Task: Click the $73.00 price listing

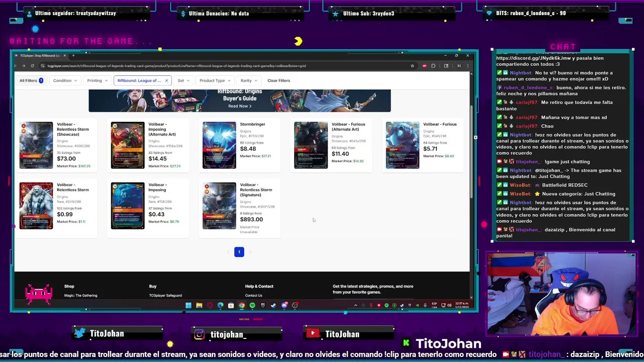Action: pos(66,158)
